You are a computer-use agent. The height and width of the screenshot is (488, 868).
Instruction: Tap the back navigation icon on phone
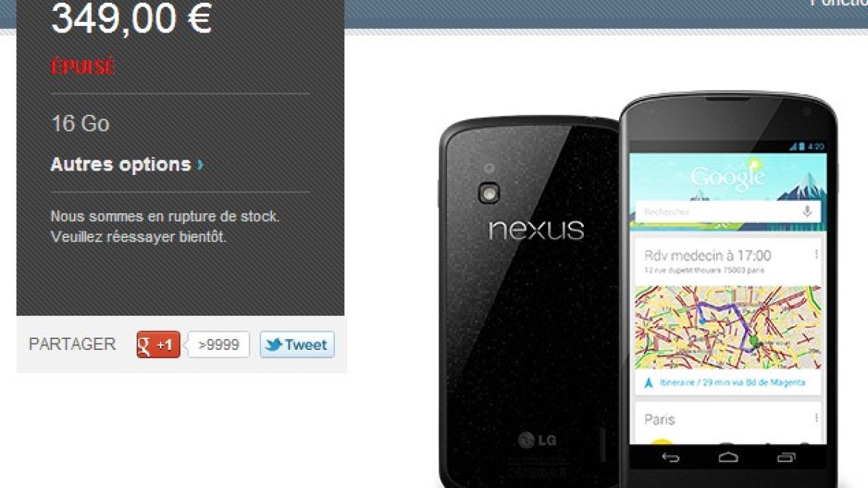click(671, 457)
